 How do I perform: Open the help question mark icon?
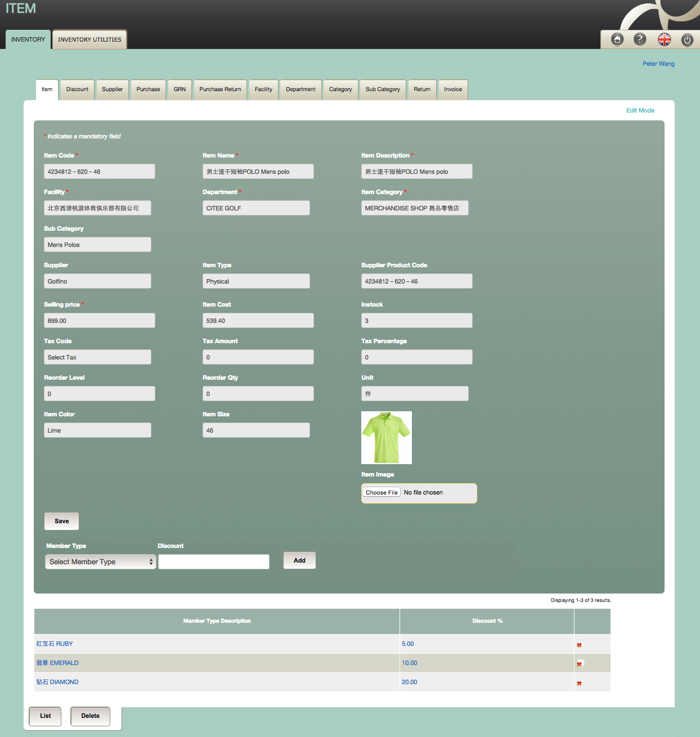pyautogui.click(x=640, y=39)
